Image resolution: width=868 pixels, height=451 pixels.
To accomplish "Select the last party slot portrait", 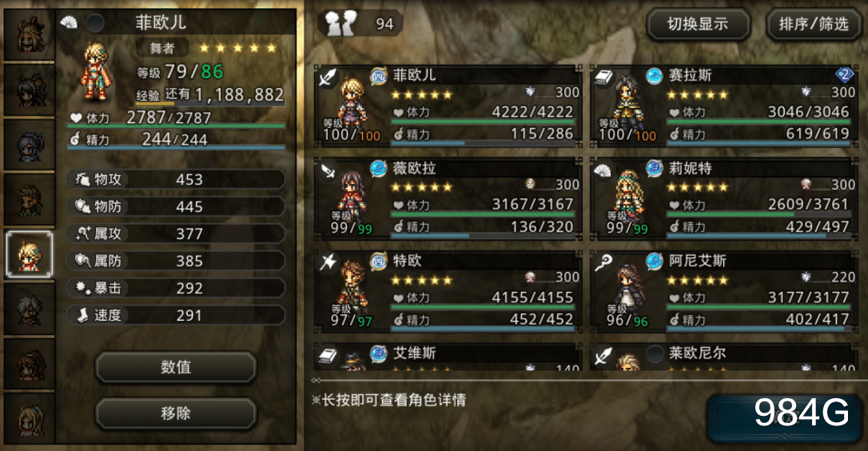I will pyautogui.click(x=30, y=419).
